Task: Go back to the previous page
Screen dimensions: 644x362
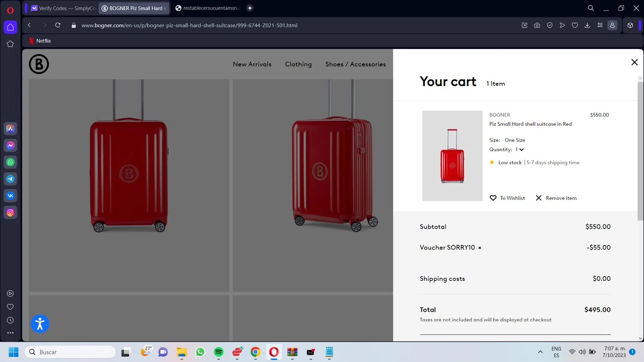Action: (29, 25)
